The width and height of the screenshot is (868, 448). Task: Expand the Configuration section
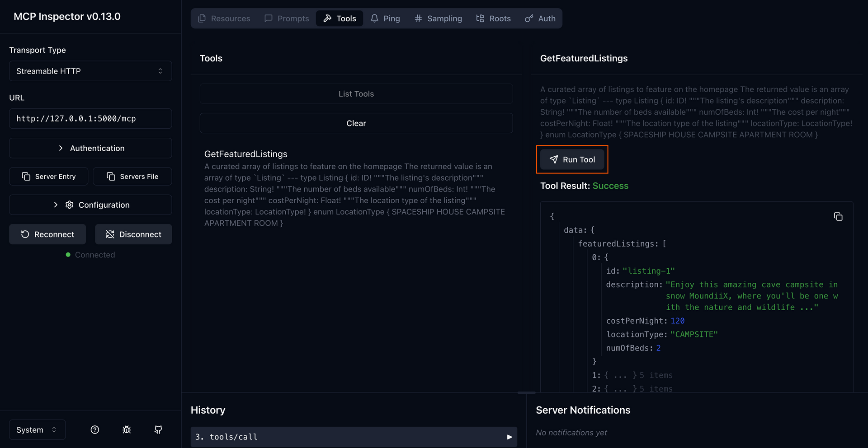pyautogui.click(x=90, y=205)
